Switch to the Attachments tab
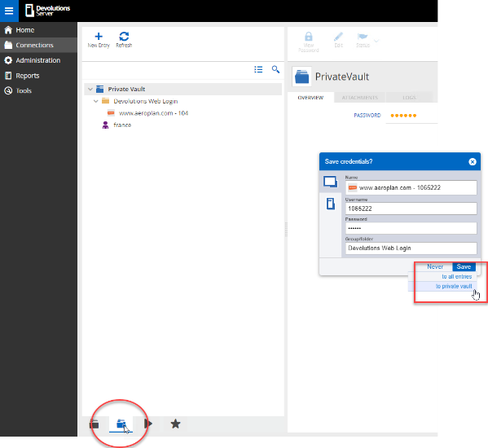 point(360,98)
